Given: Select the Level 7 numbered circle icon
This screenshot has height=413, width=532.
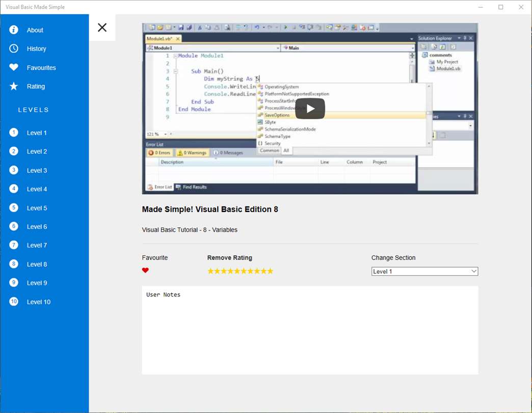Looking at the screenshot, I should pyautogui.click(x=14, y=245).
